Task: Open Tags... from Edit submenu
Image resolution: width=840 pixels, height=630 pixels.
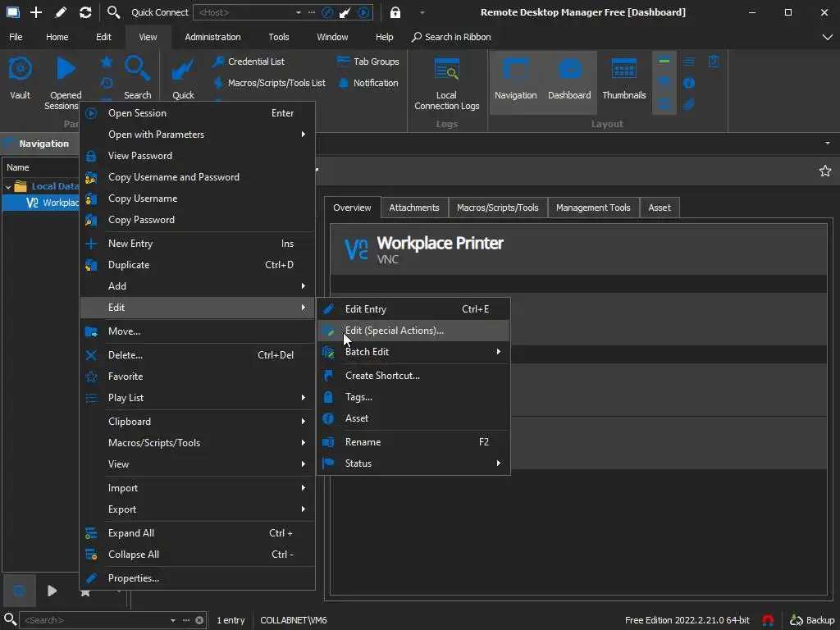Action: click(x=413, y=397)
